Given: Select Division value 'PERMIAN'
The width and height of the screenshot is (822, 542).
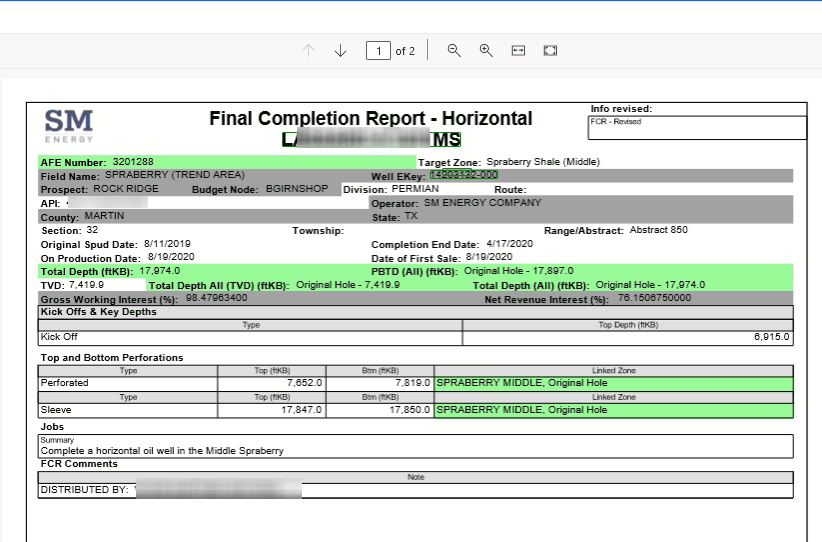Looking at the screenshot, I should [415, 189].
